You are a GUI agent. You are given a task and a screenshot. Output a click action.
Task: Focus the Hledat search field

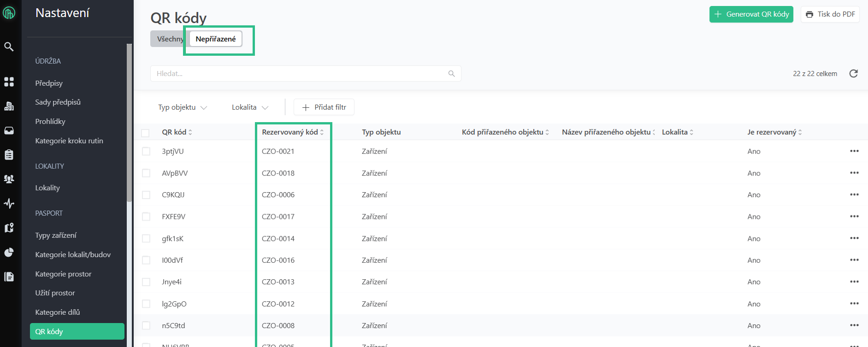(300, 74)
